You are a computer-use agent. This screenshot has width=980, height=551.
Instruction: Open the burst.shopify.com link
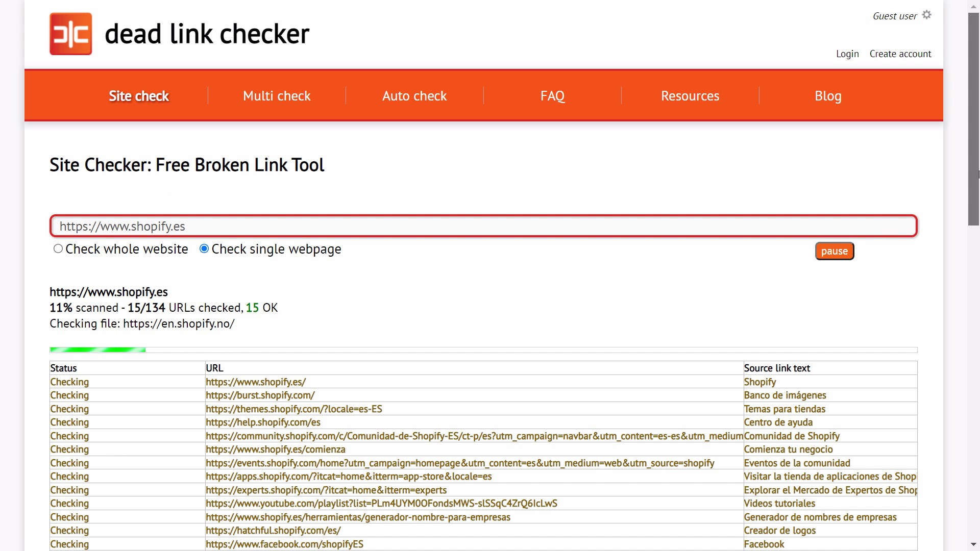pyautogui.click(x=260, y=395)
